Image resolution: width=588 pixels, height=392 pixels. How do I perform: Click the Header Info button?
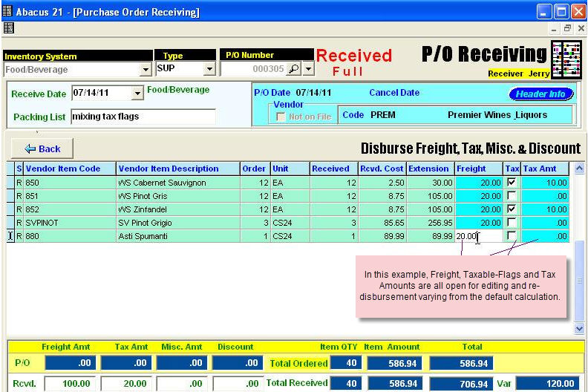point(540,94)
